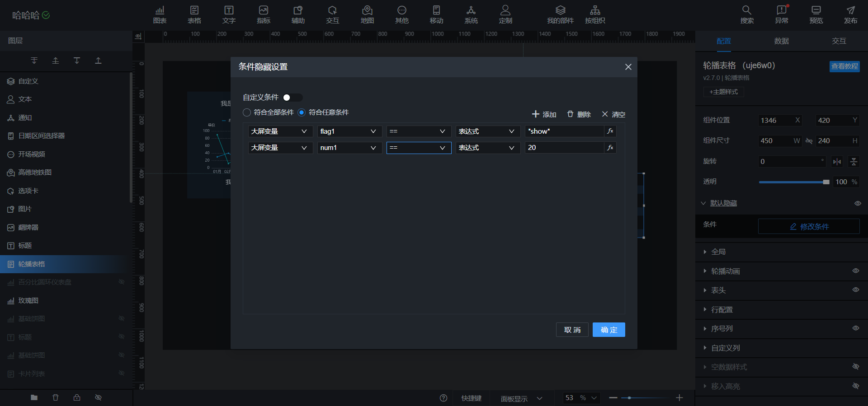This screenshot has width=868, height=406.
Task: Open the 地图 map components menu
Action: [367, 15]
